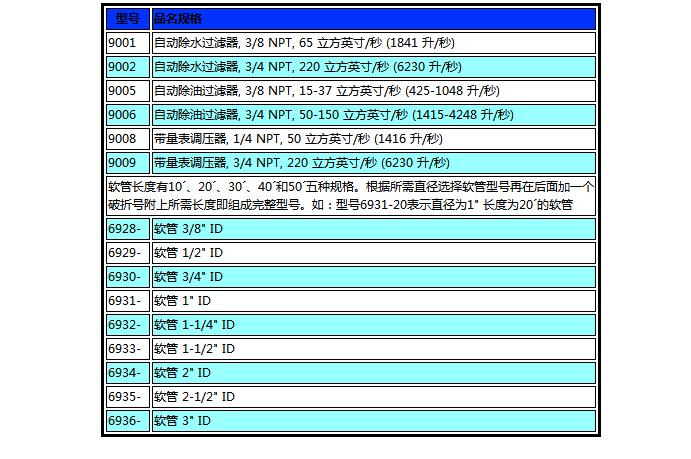Select model cell 6928-
Viewport: 691px width, 459px height.
pos(128,229)
